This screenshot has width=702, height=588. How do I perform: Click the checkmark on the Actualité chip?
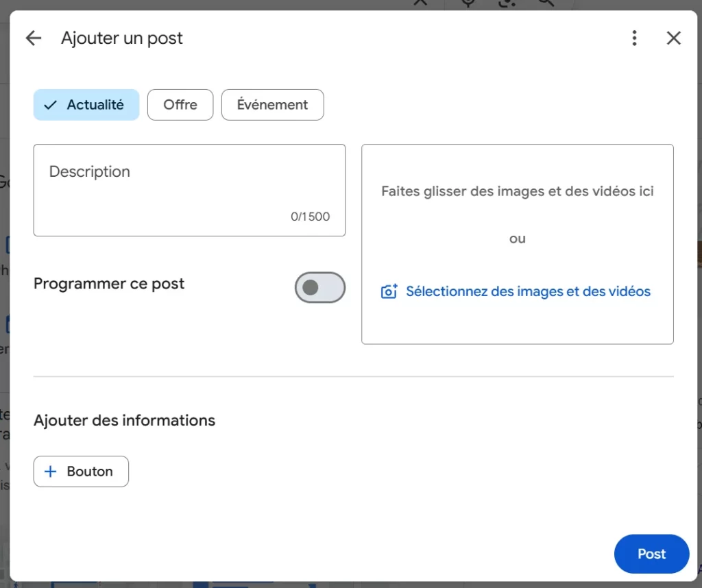point(50,105)
